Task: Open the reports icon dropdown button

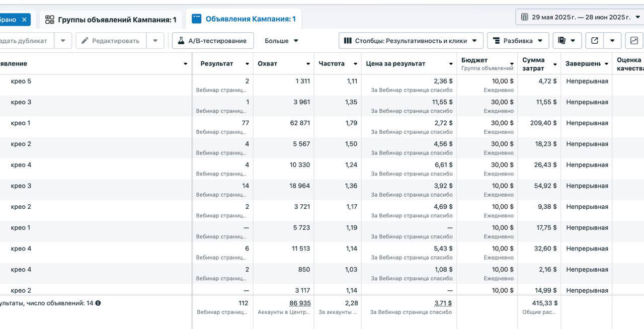Action: click(567, 41)
